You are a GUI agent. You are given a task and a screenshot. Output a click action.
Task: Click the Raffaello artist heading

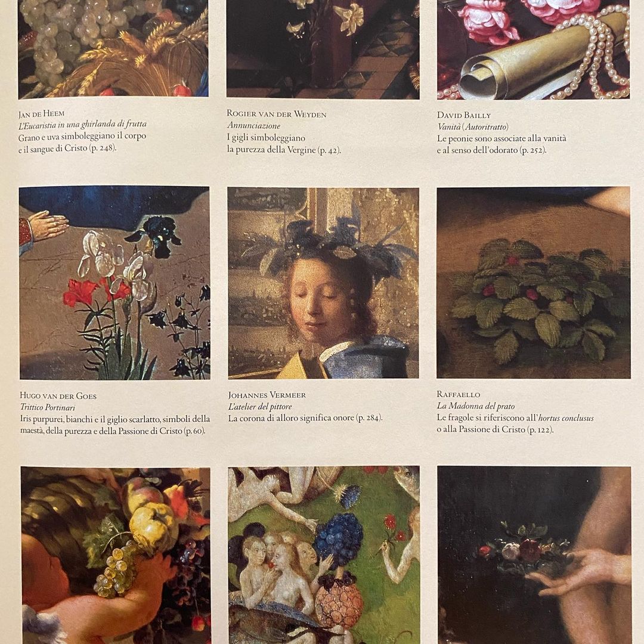point(459,394)
